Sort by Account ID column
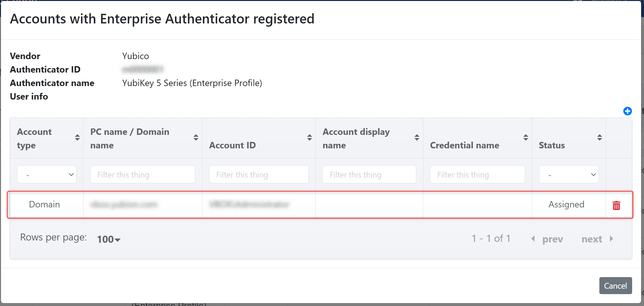Screen dimensions: 644x306 click(309, 137)
